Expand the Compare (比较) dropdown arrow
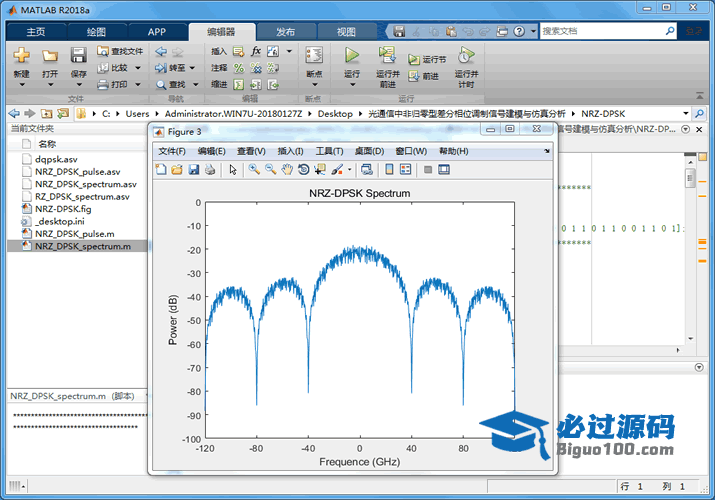The image size is (715, 500). pyautogui.click(x=138, y=68)
